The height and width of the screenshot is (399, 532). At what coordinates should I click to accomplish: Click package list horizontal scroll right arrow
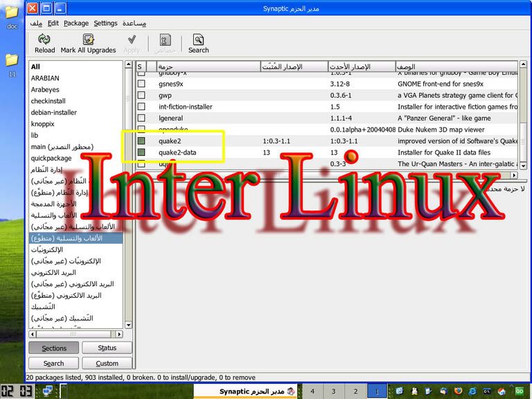(x=514, y=175)
